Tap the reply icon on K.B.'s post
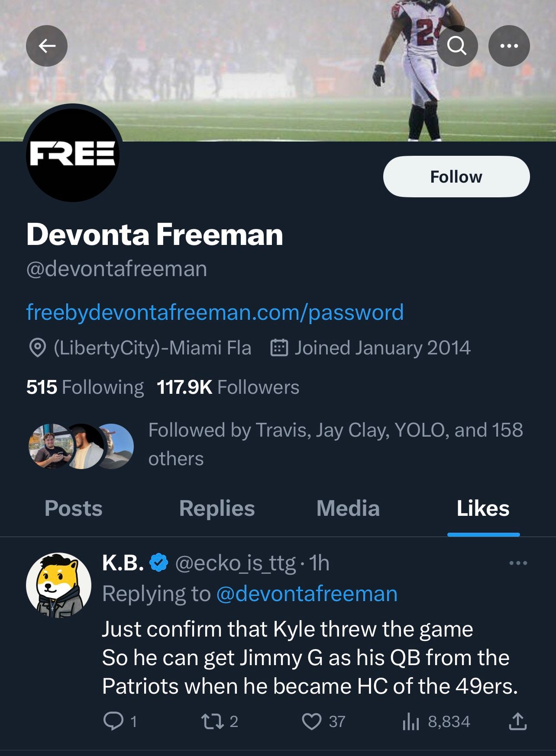556x756 pixels. 113,721
